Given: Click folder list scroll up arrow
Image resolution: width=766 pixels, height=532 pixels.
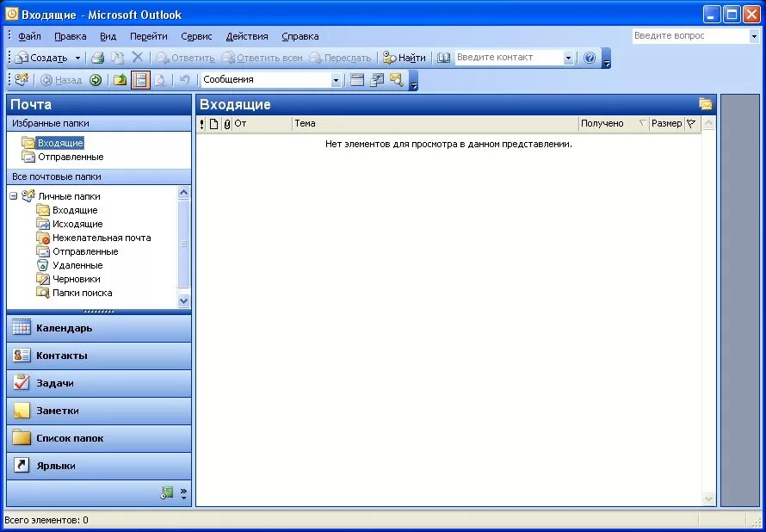Looking at the screenshot, I should 183,193.
